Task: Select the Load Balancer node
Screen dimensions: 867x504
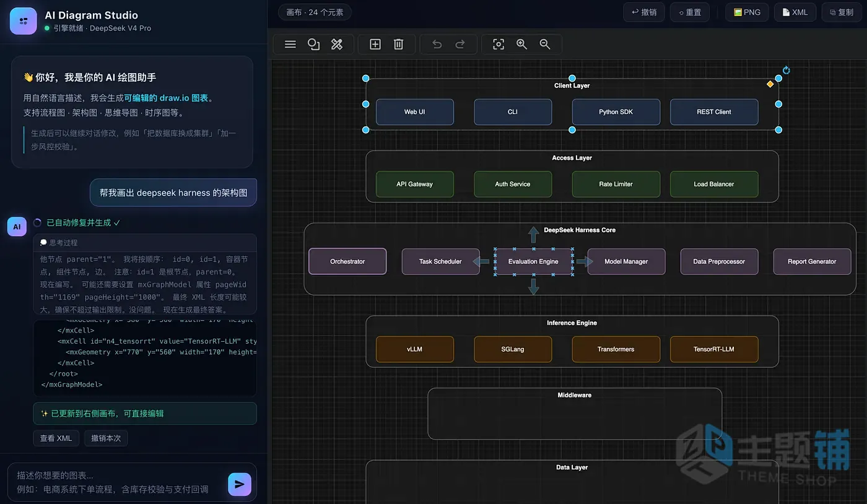Action: tap(714, 185)
